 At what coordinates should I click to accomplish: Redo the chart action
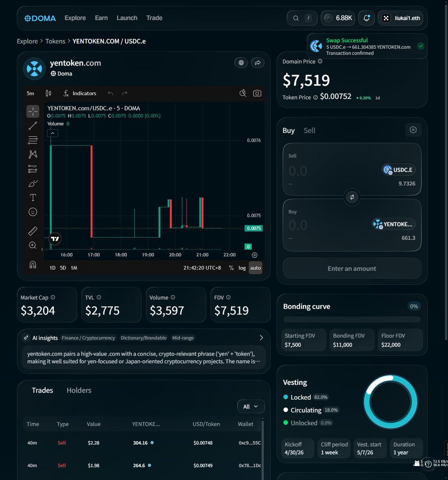point(125,93)
